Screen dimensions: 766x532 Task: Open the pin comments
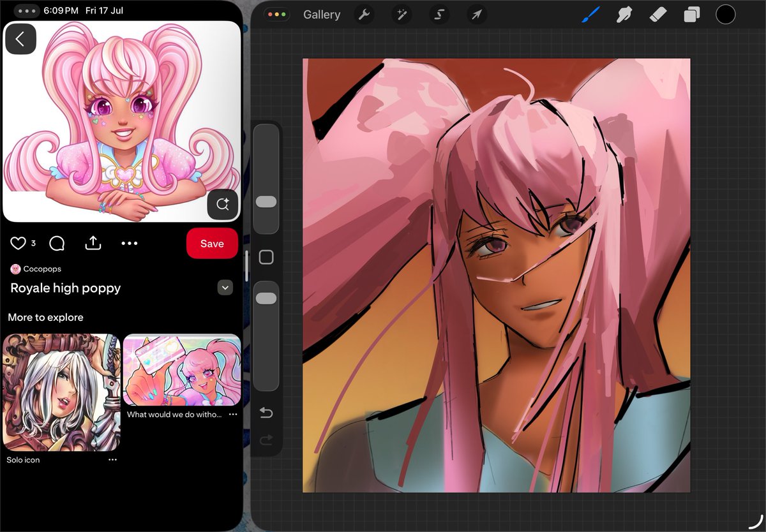tap(57, 243)
